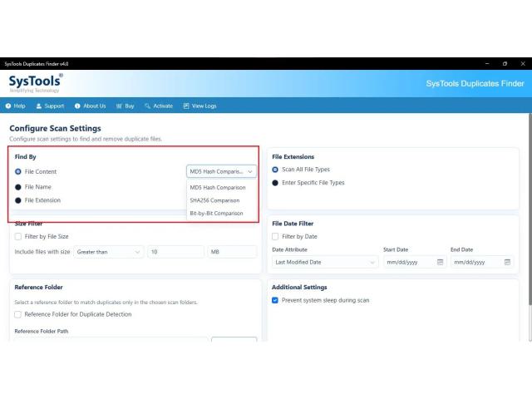Open the End Date calendar picker icon
532x399 pixels.
pyautogui.click(x=507, y=262)
